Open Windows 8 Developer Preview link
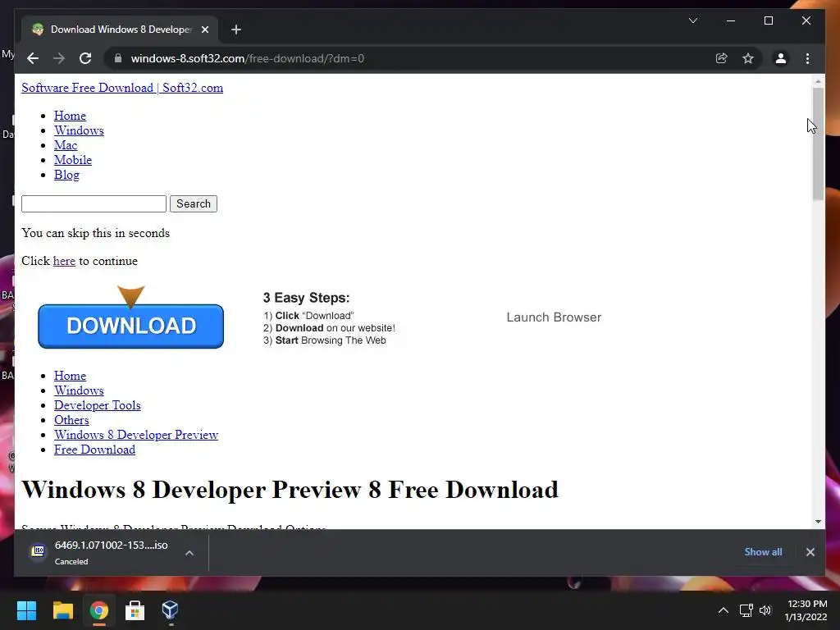Screen dimensions: 840x630 (x=136, y=435)
